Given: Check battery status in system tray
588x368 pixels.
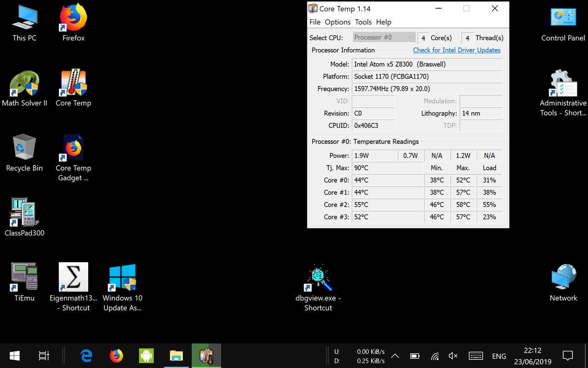Looking at the screenshot, I should pyautogui.click(x=415, y=356).
